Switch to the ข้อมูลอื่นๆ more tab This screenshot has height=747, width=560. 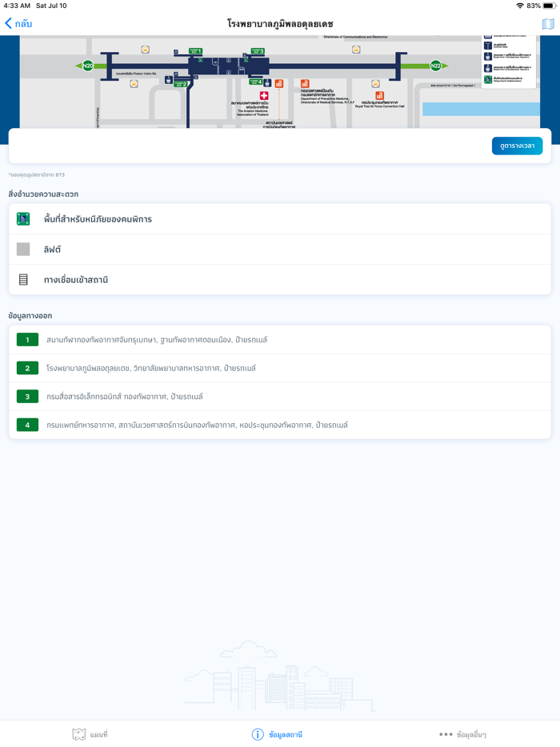click(462, 734)
